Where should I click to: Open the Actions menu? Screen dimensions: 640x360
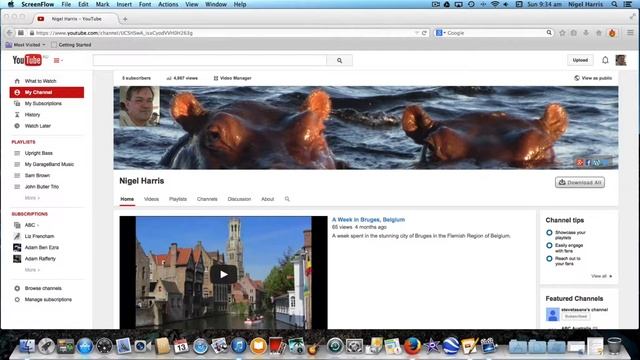(x=168, y=4)
